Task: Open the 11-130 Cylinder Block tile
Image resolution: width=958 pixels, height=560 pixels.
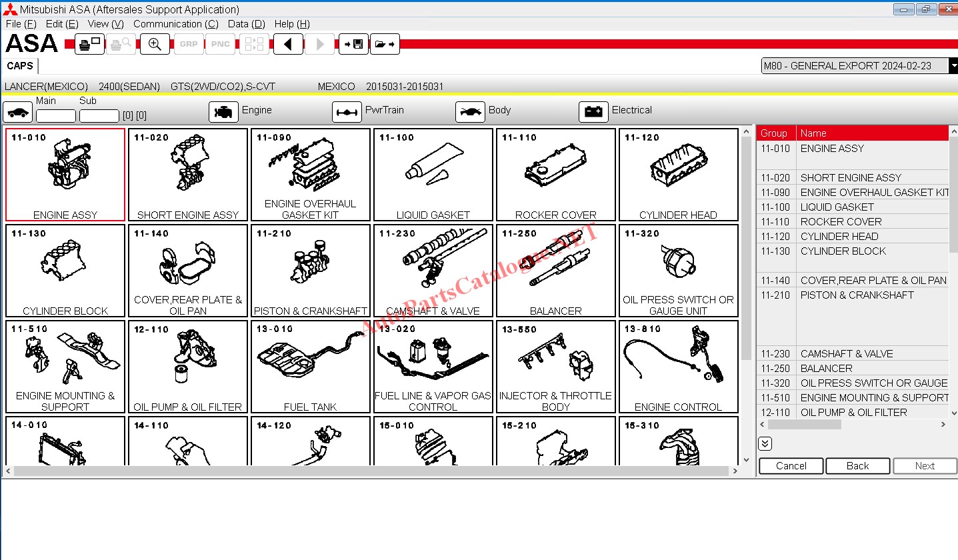Action: [x=65, y=271]
